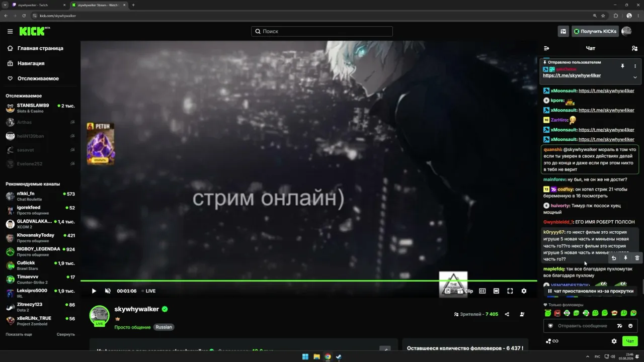Open the emoji picker in chat input

tap(630, 326)
